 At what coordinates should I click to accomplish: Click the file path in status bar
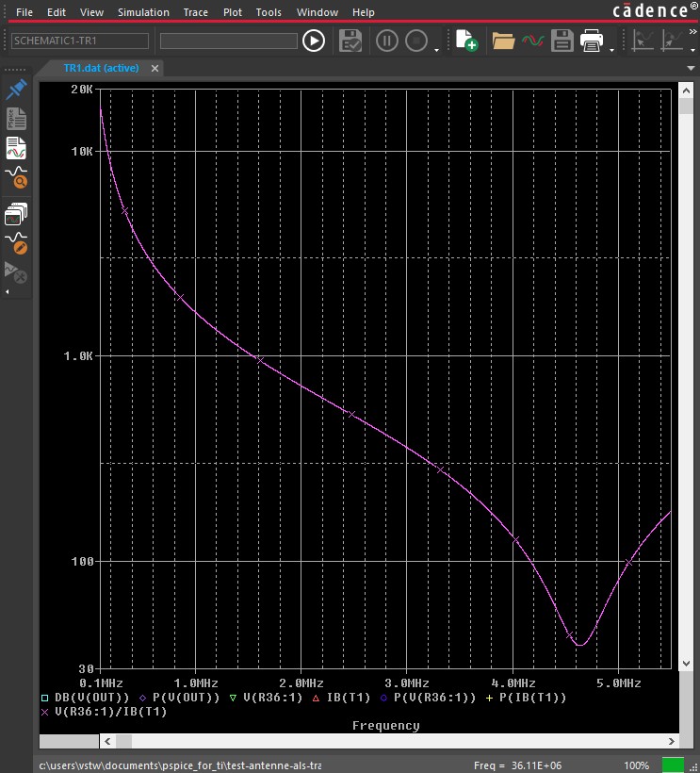[180, 765]
